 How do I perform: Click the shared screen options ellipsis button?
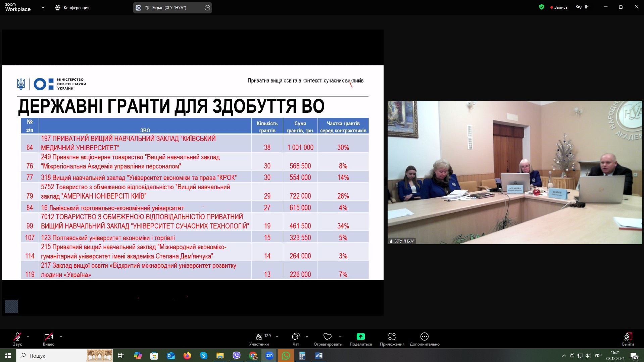[207, 8]
